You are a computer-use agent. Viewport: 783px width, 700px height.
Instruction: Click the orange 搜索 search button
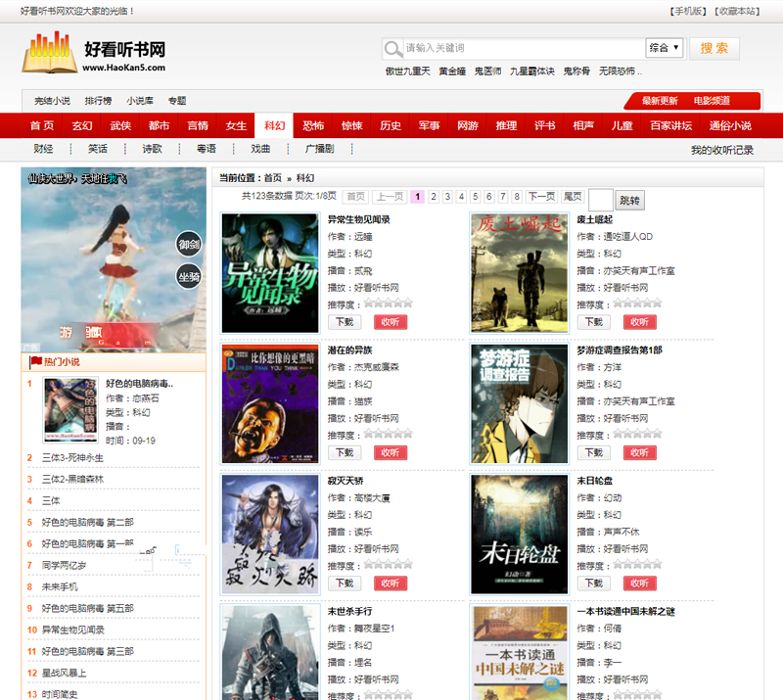(714, 48)
